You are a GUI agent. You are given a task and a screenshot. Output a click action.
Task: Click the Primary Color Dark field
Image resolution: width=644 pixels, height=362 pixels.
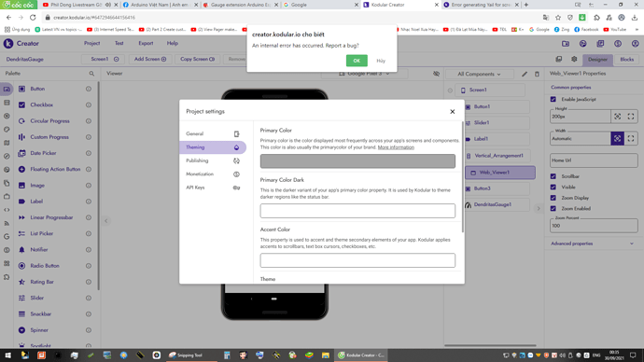pos(357,211)
